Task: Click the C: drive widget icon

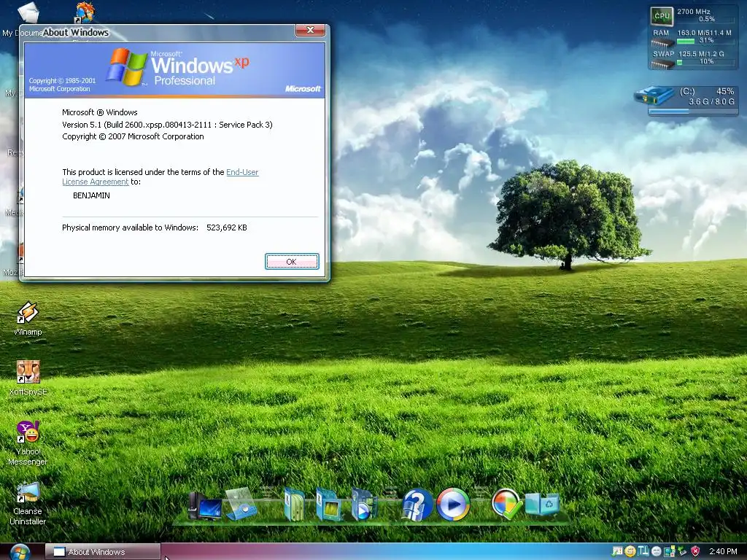Action: point(654,95)
